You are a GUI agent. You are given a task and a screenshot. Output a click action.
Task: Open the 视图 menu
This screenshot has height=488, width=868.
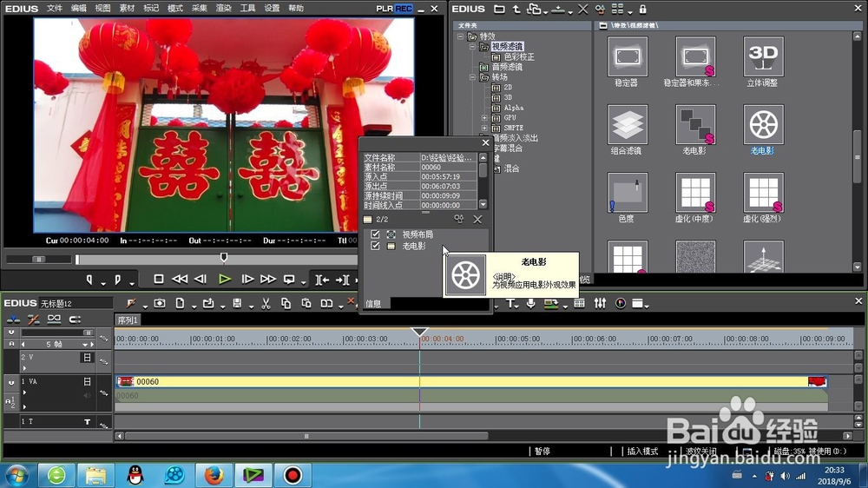tap(102, 9)
